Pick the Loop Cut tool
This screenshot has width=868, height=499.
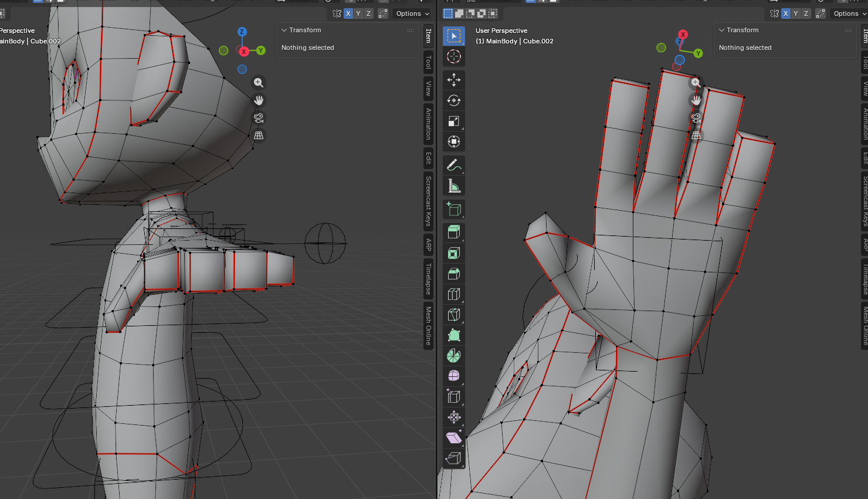point(453,294)
